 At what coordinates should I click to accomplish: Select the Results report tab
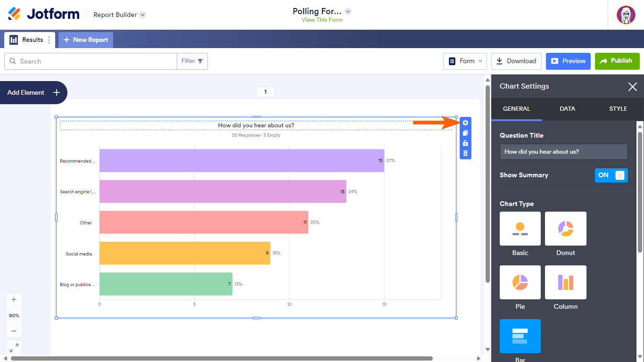click(30, 40)
